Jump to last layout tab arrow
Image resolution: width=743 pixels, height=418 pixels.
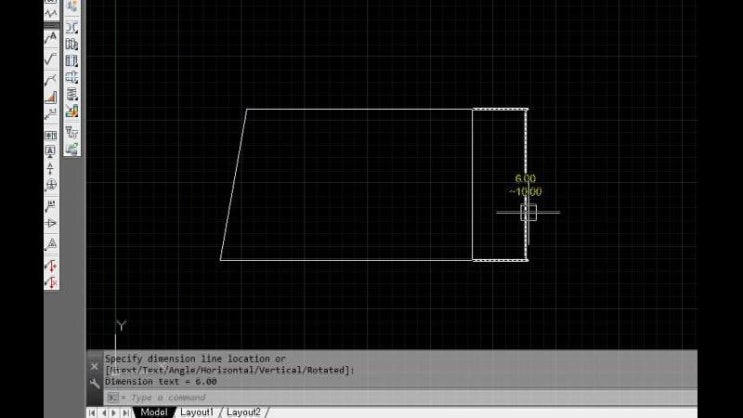pos(126,413)
